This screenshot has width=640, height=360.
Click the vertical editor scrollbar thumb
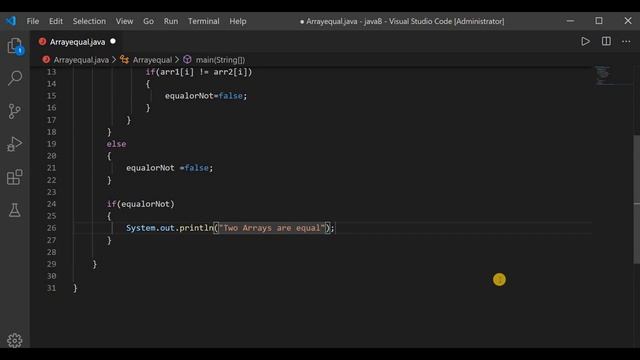[637, 199]
